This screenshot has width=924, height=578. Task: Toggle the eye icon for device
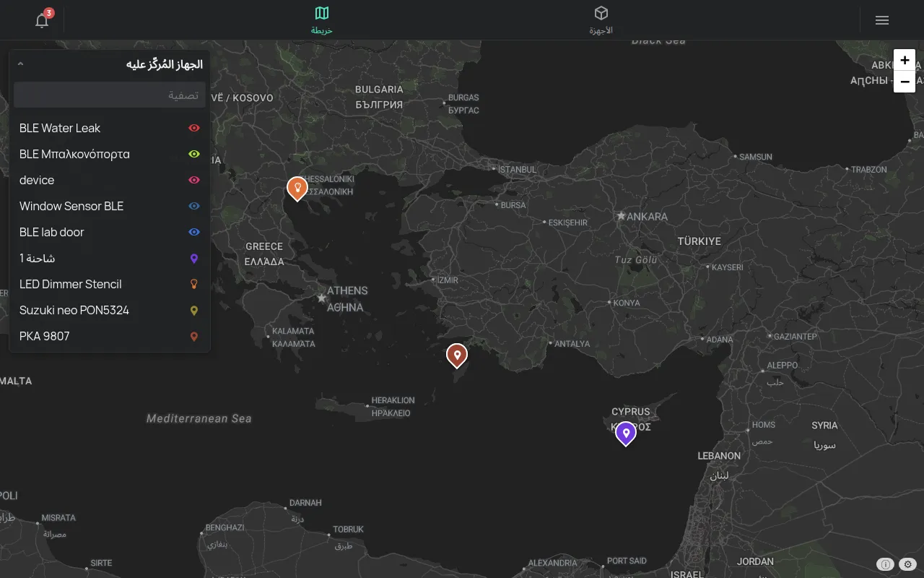coord(193,180)
